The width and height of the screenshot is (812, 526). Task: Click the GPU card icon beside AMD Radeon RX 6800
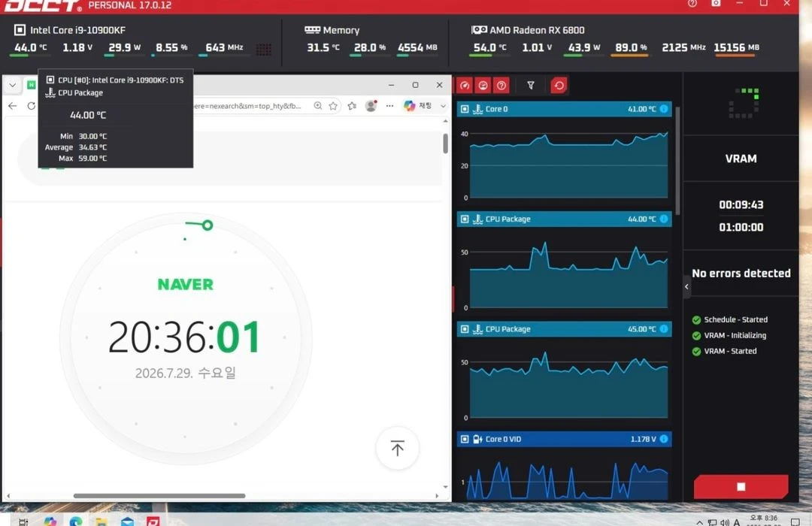click(479, 30)
